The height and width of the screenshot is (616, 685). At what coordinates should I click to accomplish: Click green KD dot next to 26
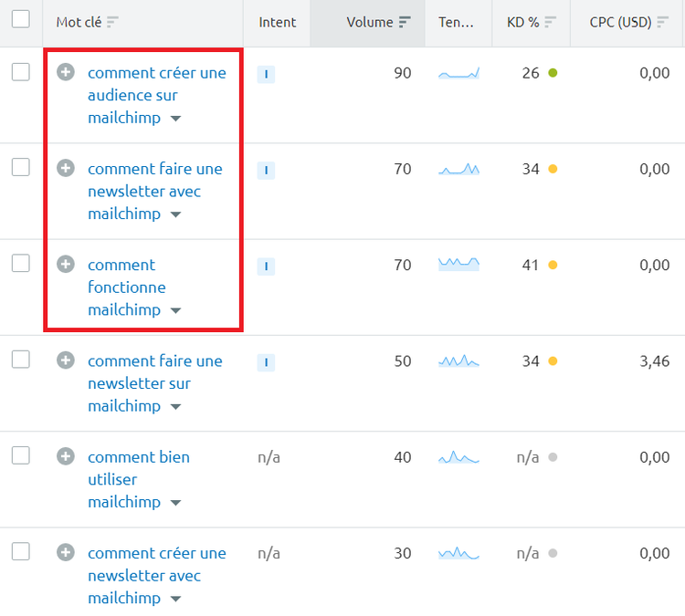[553, 72]
